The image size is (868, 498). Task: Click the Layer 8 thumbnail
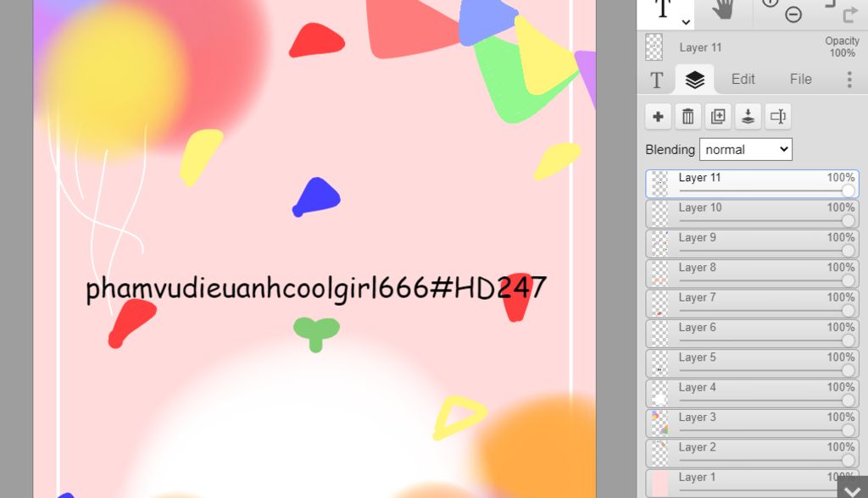[659, 274]
